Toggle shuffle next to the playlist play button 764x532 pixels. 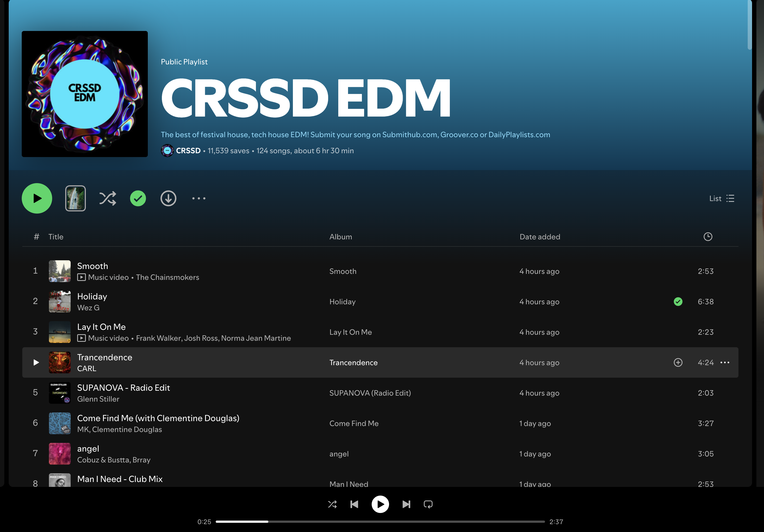tap(108, 198)
